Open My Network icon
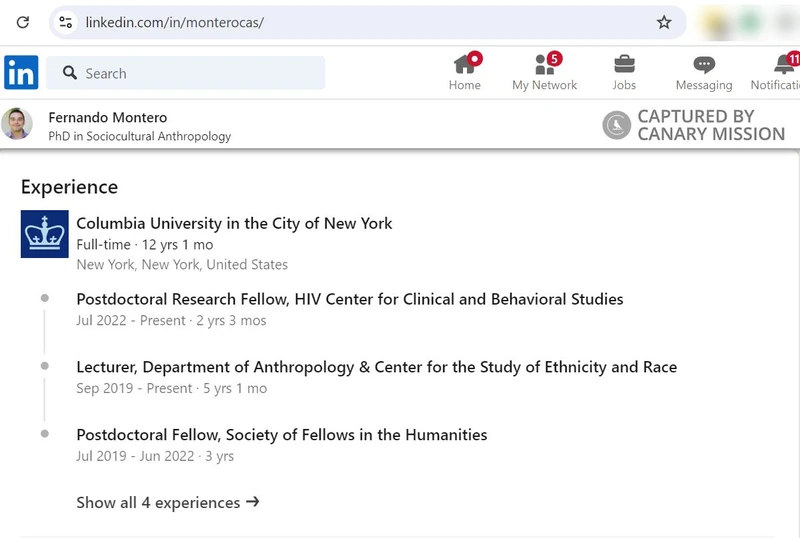Viewport: 800px width, 538px height. (544, 65)
